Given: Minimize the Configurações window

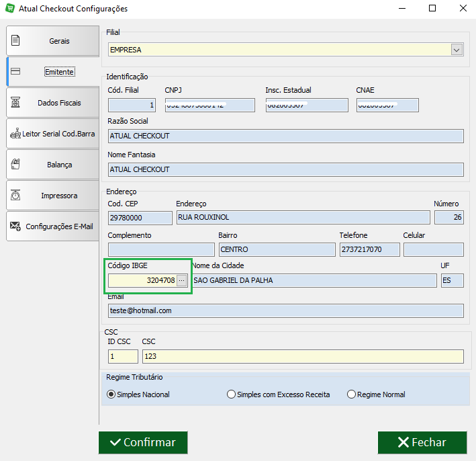Looking at the screenshot, I should (x=402, y=8).
